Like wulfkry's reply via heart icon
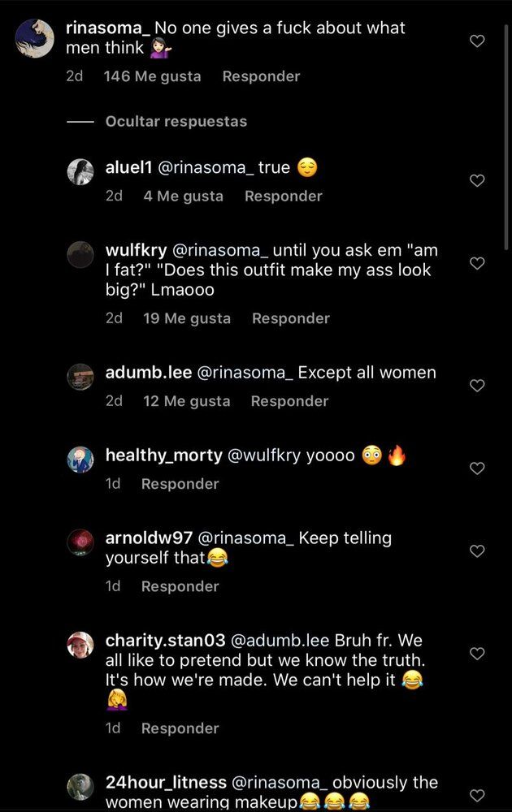Screen dimensions: 512x812 pyautogui.click(x=477, y=263)
